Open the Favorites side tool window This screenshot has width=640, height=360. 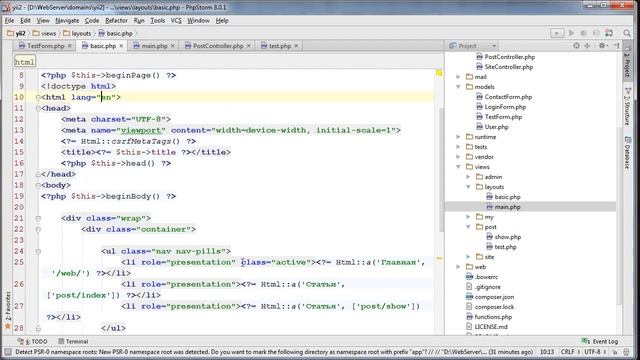(7, 311)
